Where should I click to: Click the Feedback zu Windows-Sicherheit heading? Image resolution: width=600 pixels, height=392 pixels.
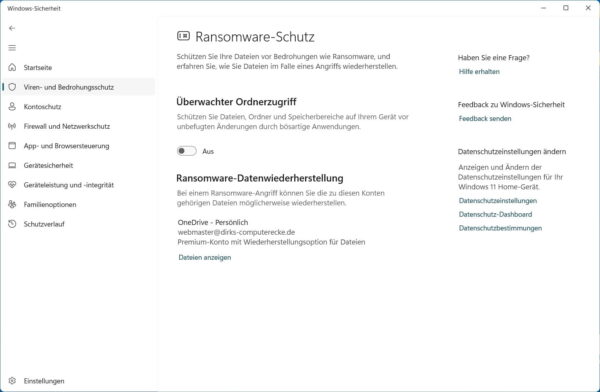[511, 105]
